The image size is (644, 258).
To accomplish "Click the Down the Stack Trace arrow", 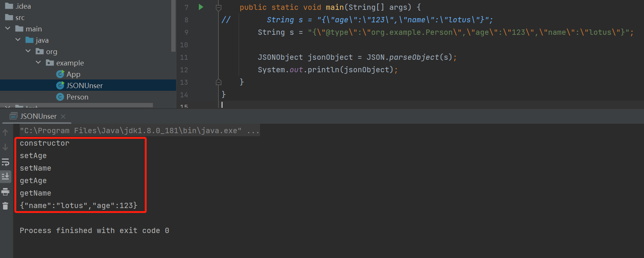I will pyautogui.click(x=5, y=147).
